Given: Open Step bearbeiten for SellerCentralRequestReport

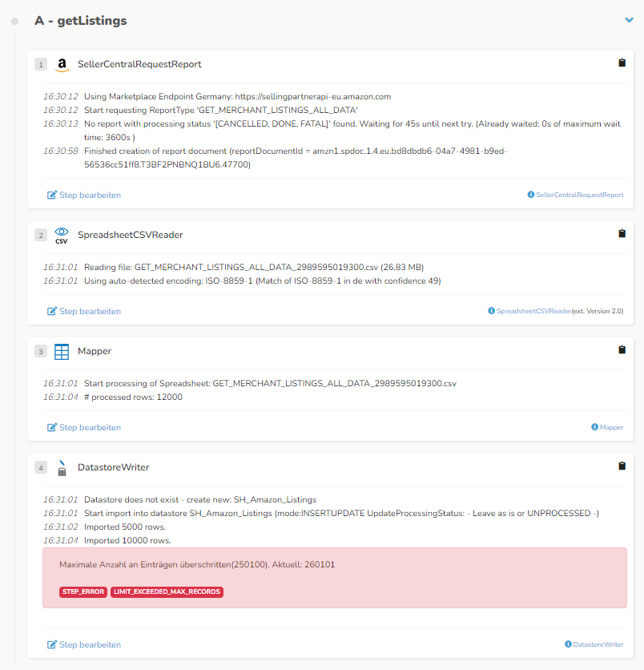Looking at the screenshot, I should click(x=84, y=195).
